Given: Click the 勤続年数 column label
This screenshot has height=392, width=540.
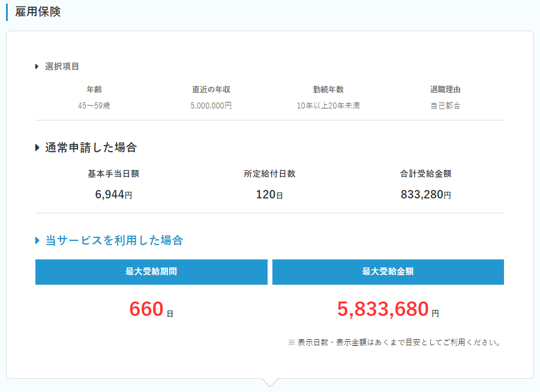Looking at the screenshot, I should click(x=328, y=89).
